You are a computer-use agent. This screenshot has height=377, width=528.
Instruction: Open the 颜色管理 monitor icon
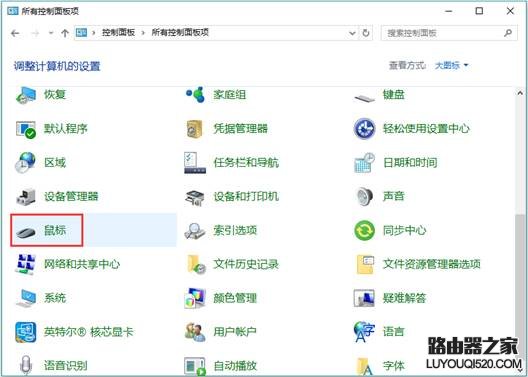[195, 299]
